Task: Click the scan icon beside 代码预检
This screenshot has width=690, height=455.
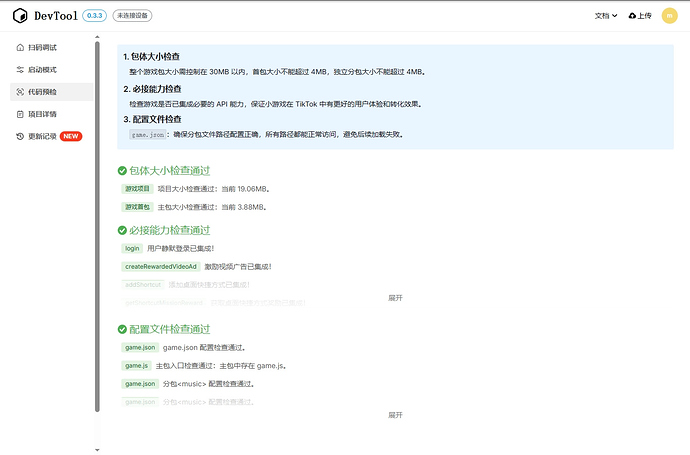Action: click(x=20, y=92)
